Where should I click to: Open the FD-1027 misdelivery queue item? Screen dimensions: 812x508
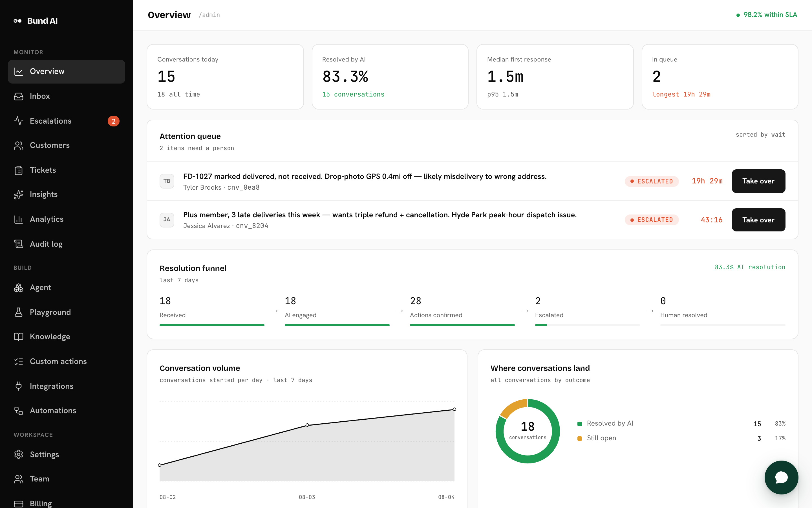(472, 181)
